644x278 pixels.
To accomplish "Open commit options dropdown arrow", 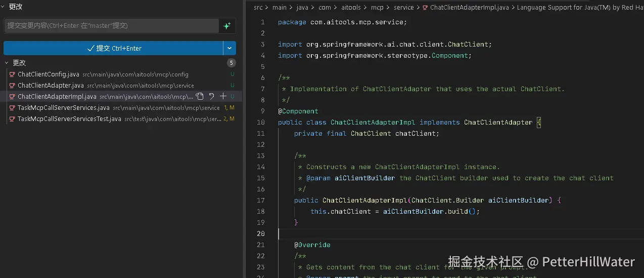I will (229, 48).
